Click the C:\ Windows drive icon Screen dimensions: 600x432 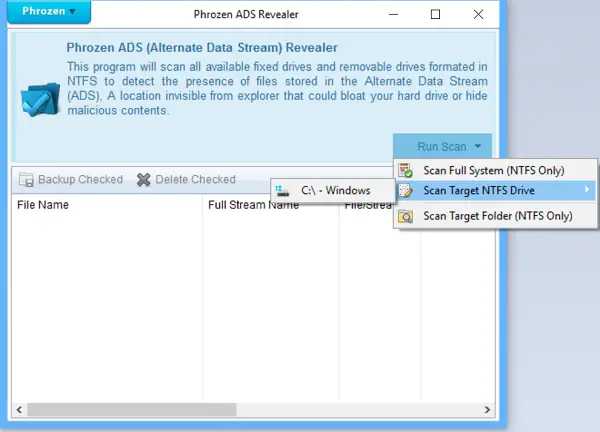click(282, 191)
